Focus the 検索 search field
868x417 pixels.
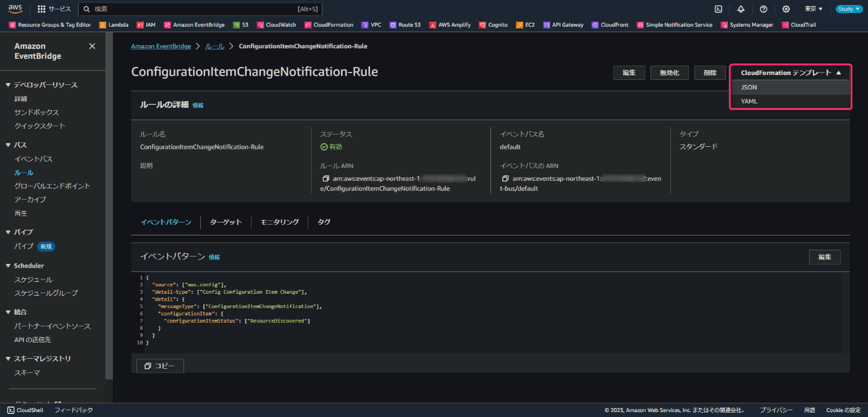(200, 9)
